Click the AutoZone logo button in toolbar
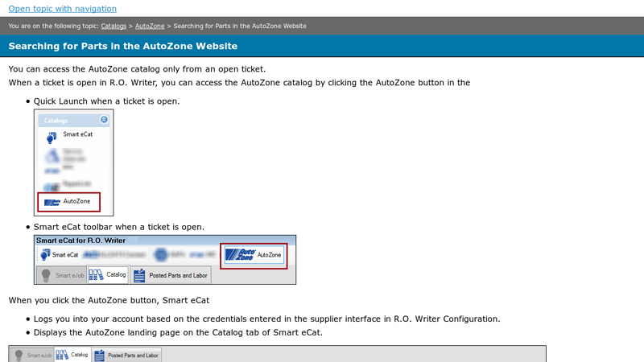This screenshot has height=362, width=644. 241,255
